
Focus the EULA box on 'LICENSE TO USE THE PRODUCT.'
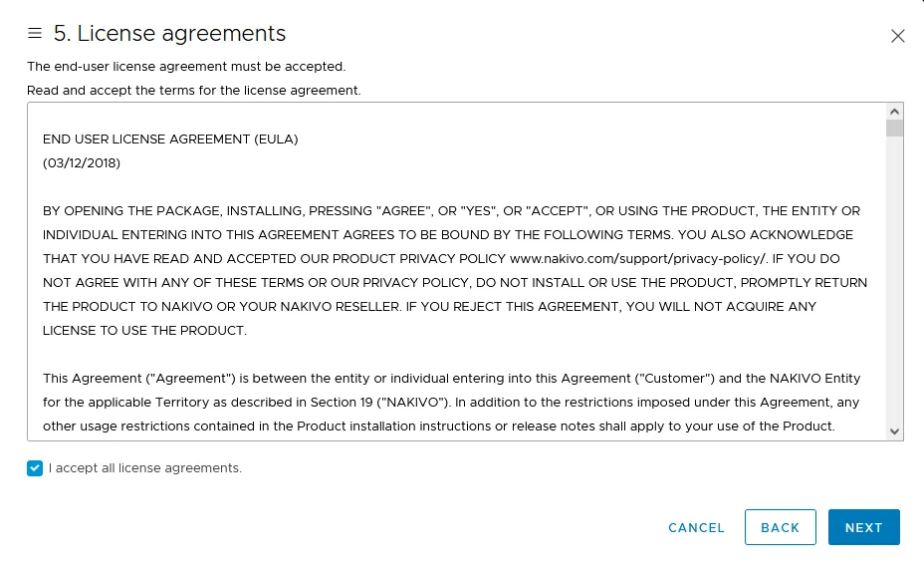coord(144,330)
